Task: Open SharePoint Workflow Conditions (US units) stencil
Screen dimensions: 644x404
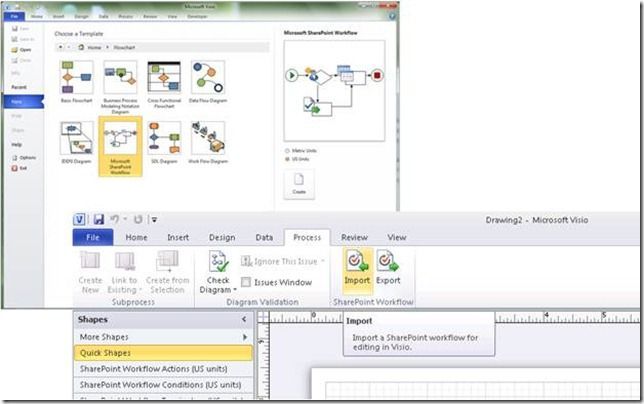Action: click(x=163, y=385)
